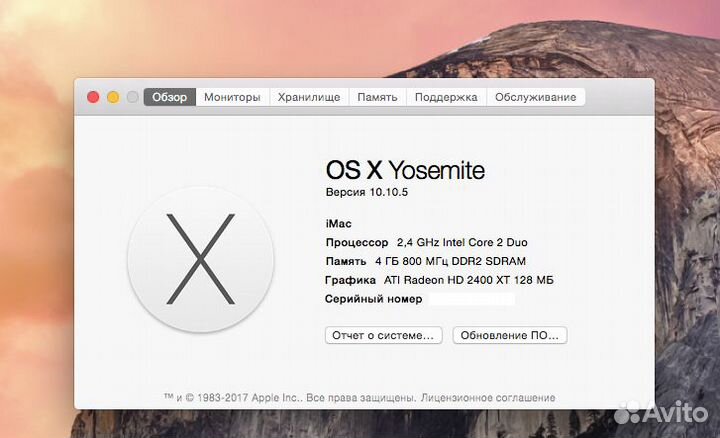The width and height of the screenshot is (720, 438).
Task: Click the iMac model name
Action: (338, 224)
